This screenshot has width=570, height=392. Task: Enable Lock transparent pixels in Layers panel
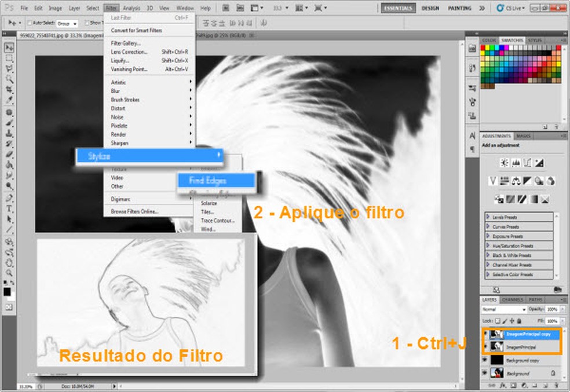coord(497,320)
